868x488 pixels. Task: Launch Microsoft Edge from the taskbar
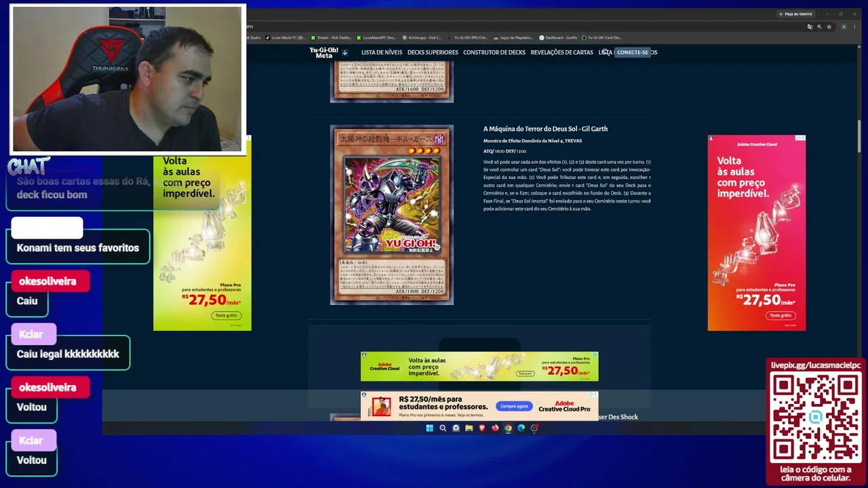521,428
